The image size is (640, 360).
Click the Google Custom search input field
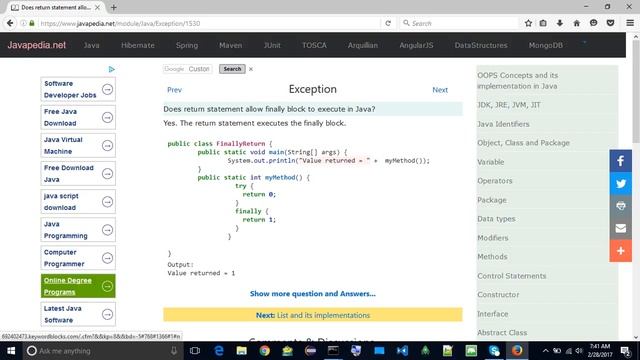(187, 69)
